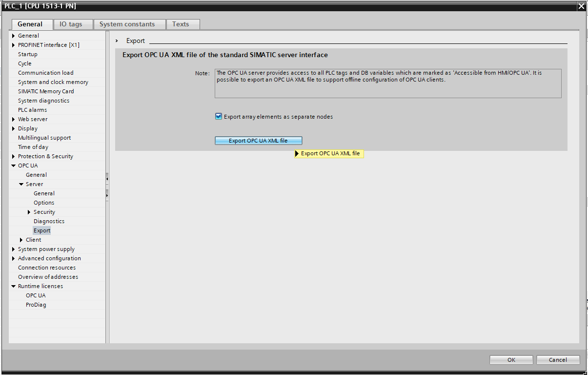Open the System constants tab
This screenshot has height=375, width=588.
click(x=127, y=24)
